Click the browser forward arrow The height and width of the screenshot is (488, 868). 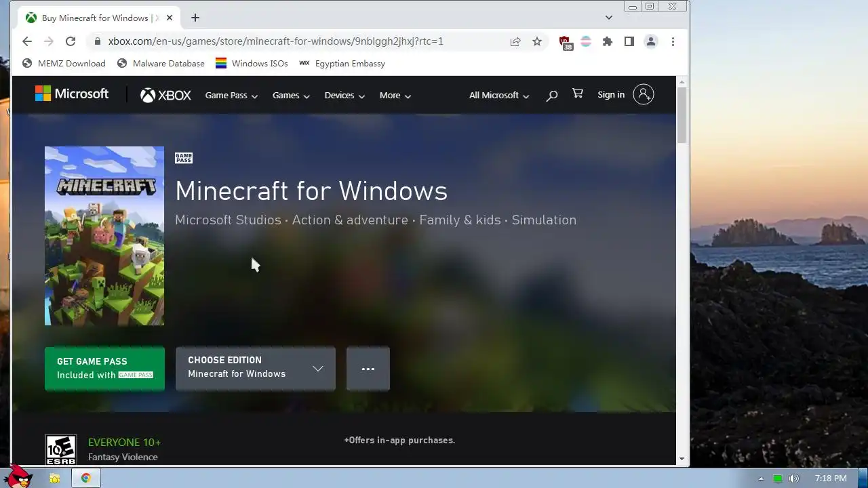(48, 41)
